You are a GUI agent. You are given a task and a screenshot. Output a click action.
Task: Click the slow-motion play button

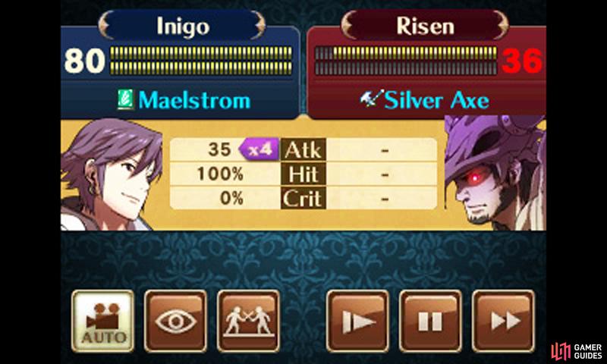pyautogui.click(x=357, y=321)
